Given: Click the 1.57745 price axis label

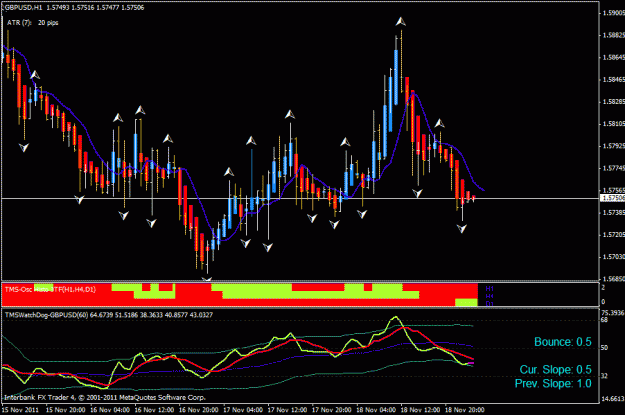Looking at the screenshot, I should pyautogui.click(x=613, y=169).
